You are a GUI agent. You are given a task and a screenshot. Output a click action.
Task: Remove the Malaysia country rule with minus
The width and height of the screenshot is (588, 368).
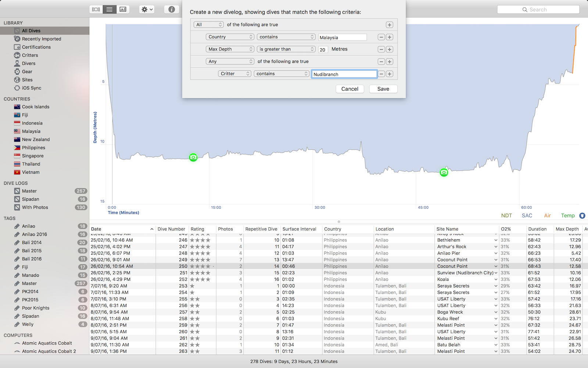coord(381,37)
